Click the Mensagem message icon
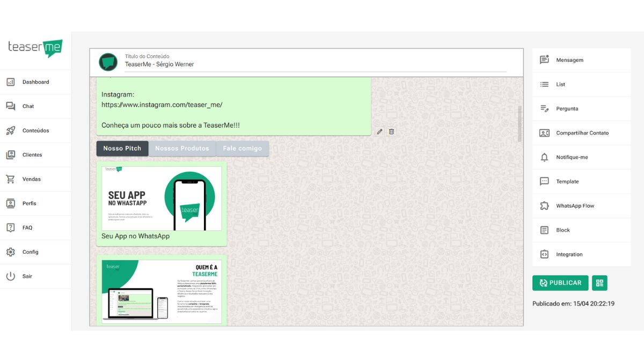Viewport: 644px width, 362px height. (544, 60)
